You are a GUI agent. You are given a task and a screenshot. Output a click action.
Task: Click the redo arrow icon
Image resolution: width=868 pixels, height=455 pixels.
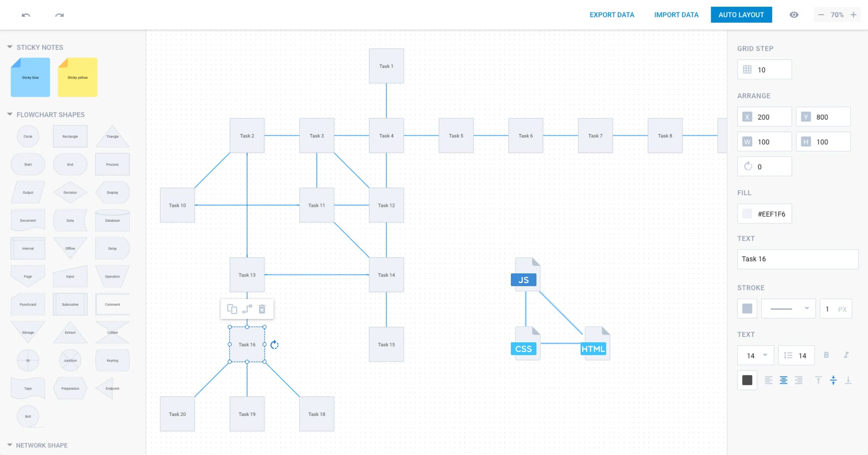(x=59, y=15)
